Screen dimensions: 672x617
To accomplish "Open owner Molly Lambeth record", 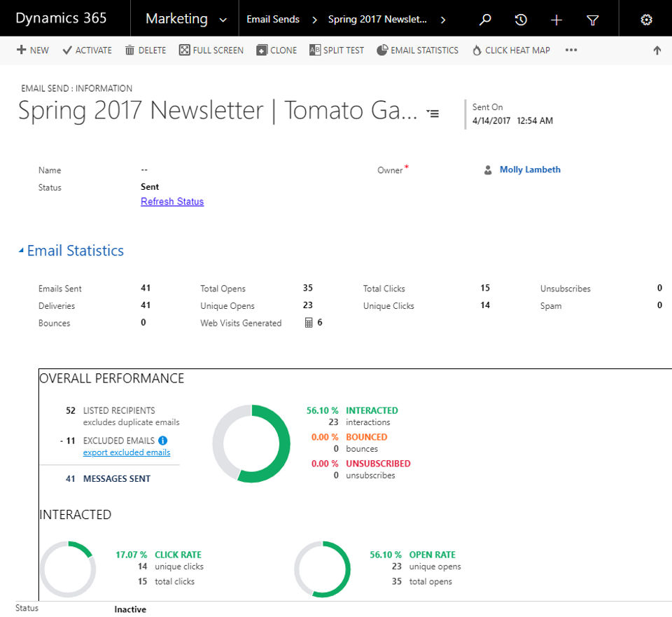I will 530,169.
